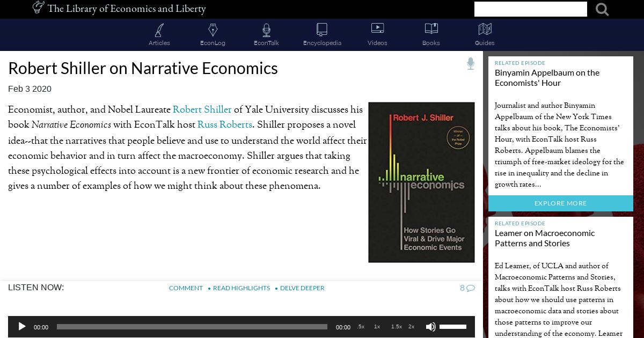Set playback speed to 2x
This screenshot has width=644, height=338.
[411, 327]
